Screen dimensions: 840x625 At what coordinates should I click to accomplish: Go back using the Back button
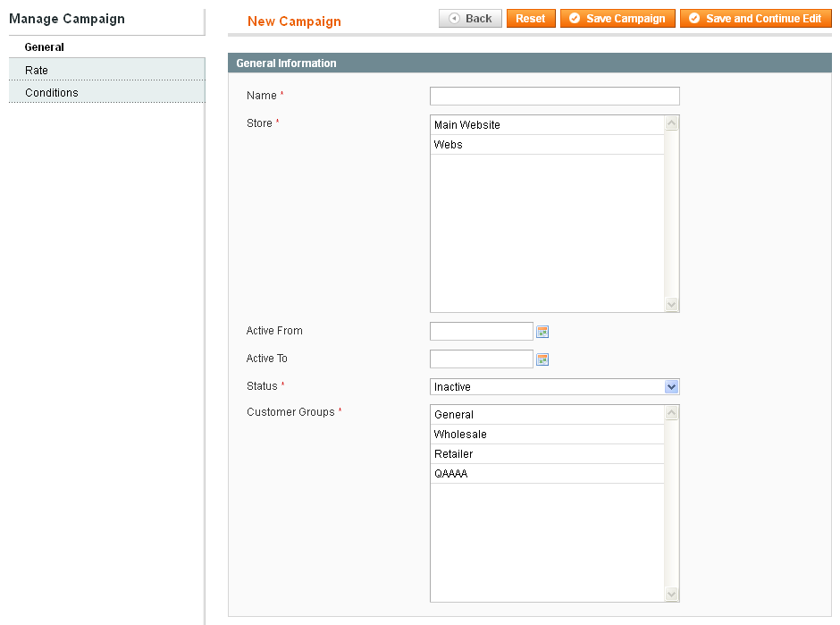click(x=470, y=18)
